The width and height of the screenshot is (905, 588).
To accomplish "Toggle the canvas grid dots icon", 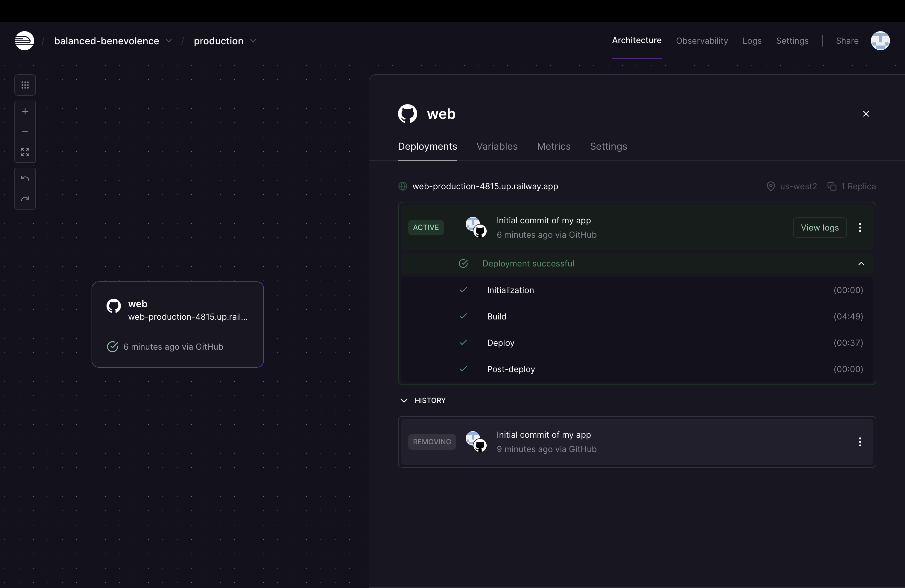I will pos(25,85).
